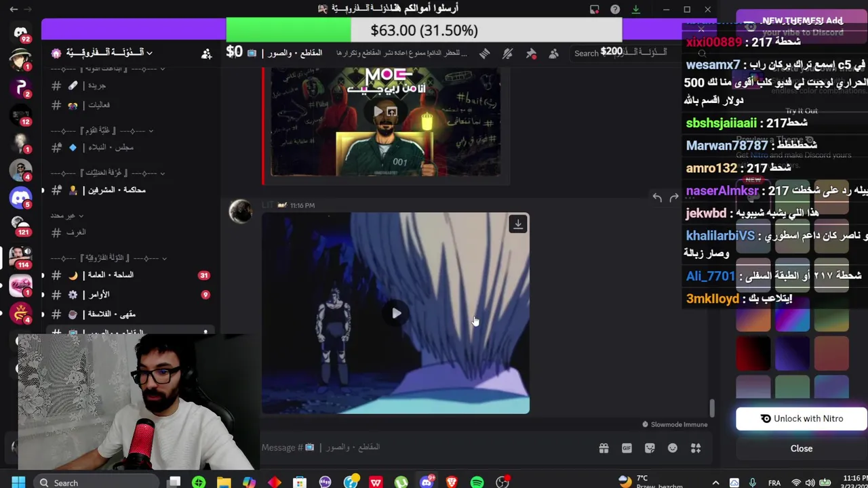
Task: Show hidden system tray icons chevron
Action: [715, 483]
